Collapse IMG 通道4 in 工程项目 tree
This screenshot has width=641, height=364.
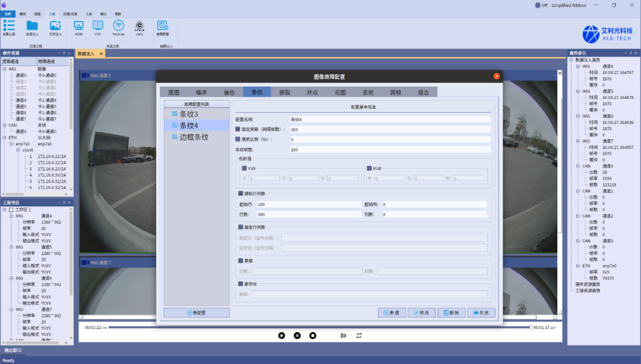pyautogui.click(x=11, y=216)
